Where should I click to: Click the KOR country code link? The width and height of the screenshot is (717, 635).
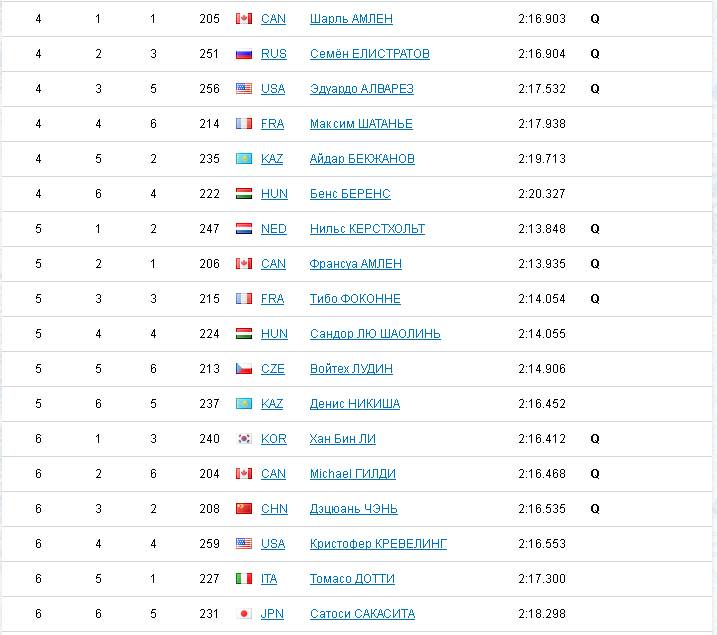[x=273, y=439]
